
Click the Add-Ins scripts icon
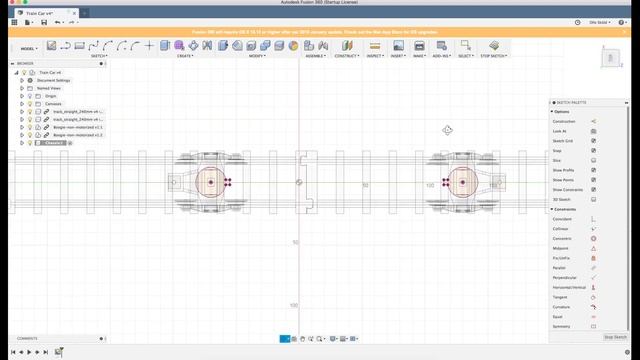[441, 46]
